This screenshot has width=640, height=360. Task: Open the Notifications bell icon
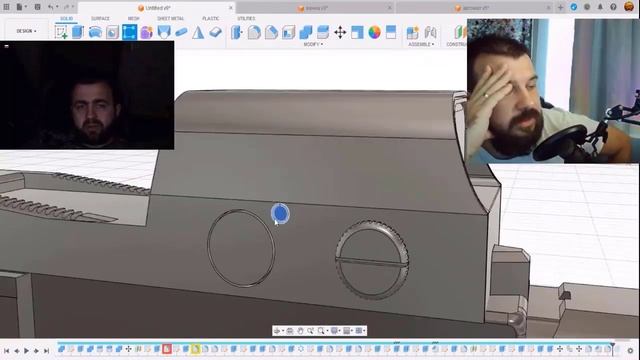600,7
